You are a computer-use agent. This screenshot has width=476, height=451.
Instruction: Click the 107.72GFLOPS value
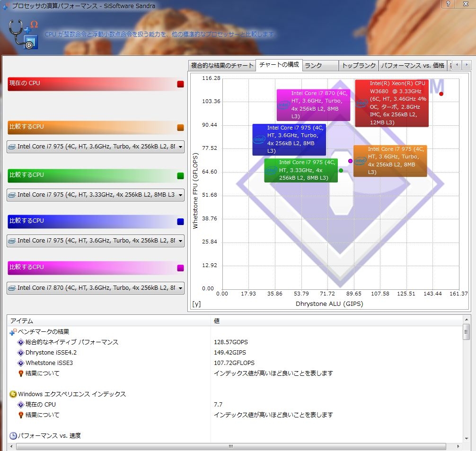tap(234, 363)
